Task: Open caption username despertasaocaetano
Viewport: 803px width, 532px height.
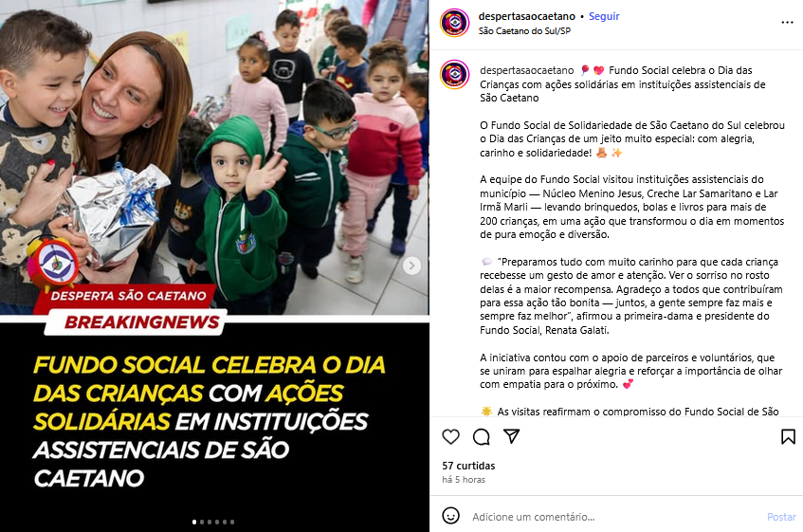Action: [526, 70]
